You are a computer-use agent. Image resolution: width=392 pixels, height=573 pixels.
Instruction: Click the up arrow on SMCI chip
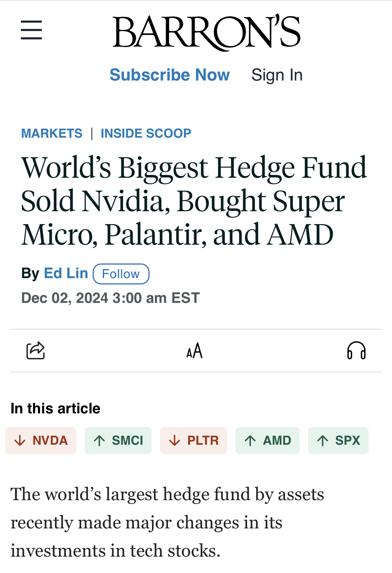(x=99, y=441)
